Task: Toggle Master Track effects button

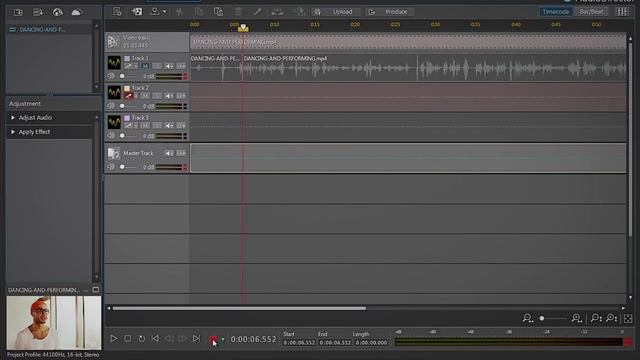Action: (181, 153)
